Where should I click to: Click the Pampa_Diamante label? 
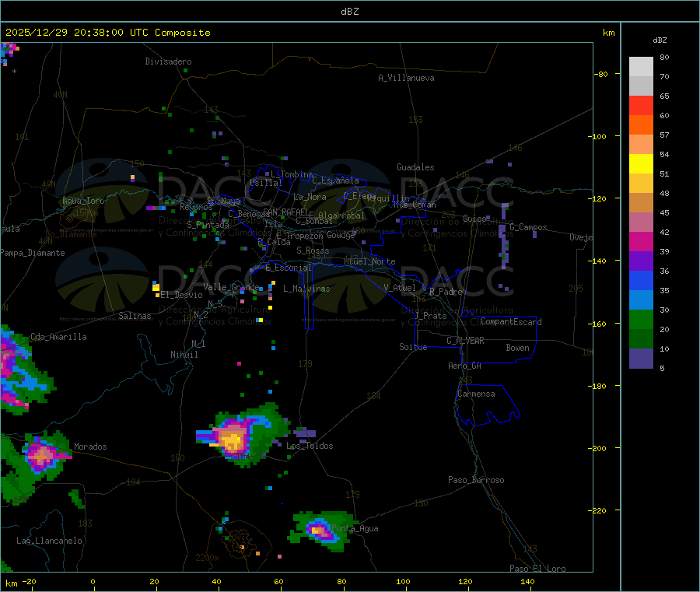coord(33,253)
